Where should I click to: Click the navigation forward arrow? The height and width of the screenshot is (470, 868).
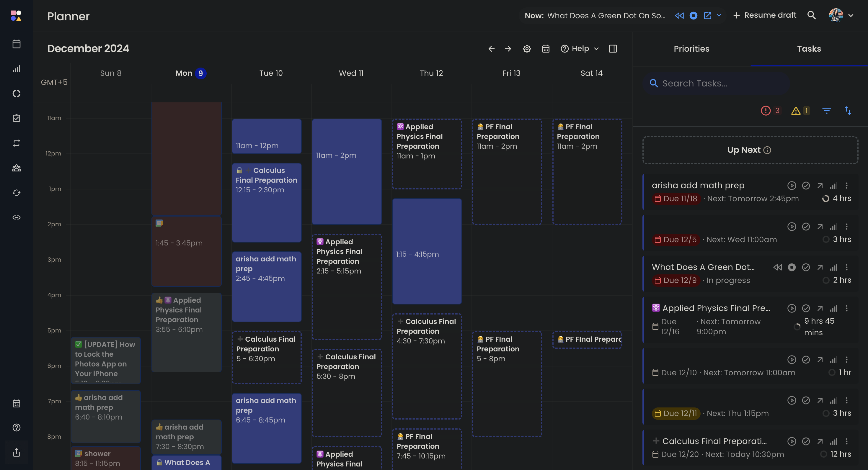click(x=508, y=49)
